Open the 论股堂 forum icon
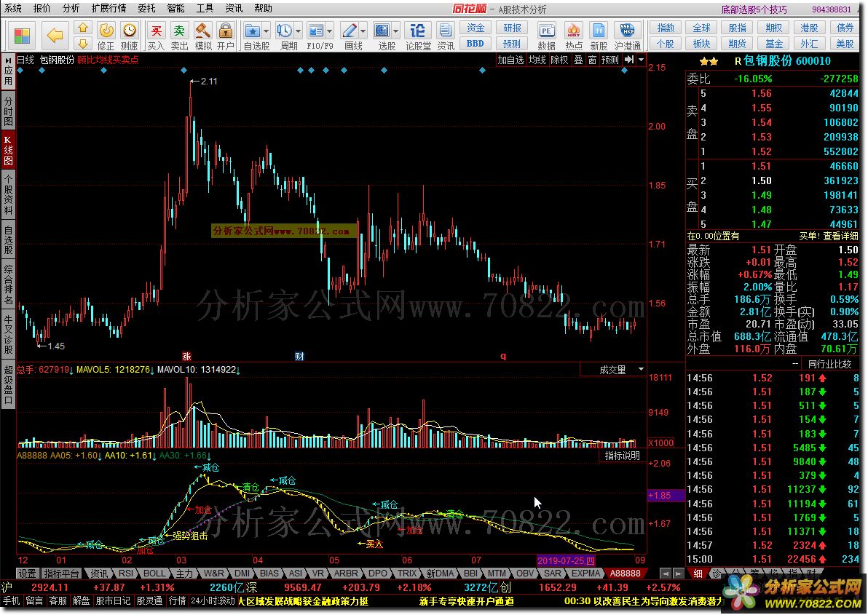The width and height of the screenshot is (868, 615). (x=418, y=36)
